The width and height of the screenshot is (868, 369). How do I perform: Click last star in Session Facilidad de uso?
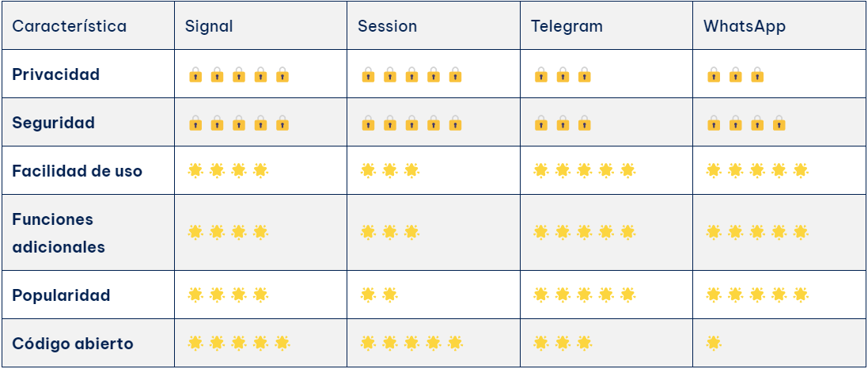pos(411,171)
